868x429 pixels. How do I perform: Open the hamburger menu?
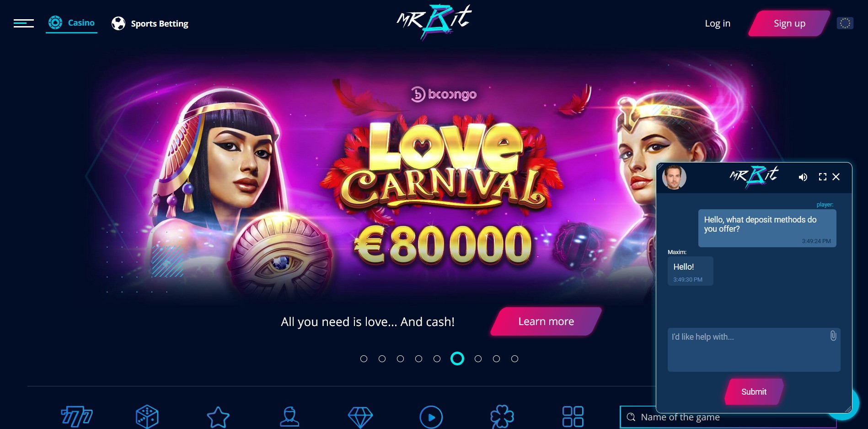24,23
